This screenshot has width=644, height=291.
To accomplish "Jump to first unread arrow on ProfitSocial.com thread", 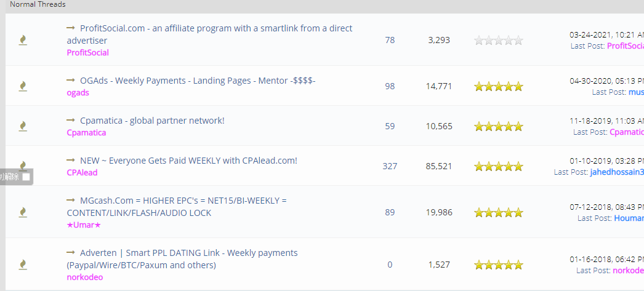I will pyautogui.click(x=71, y=28).
